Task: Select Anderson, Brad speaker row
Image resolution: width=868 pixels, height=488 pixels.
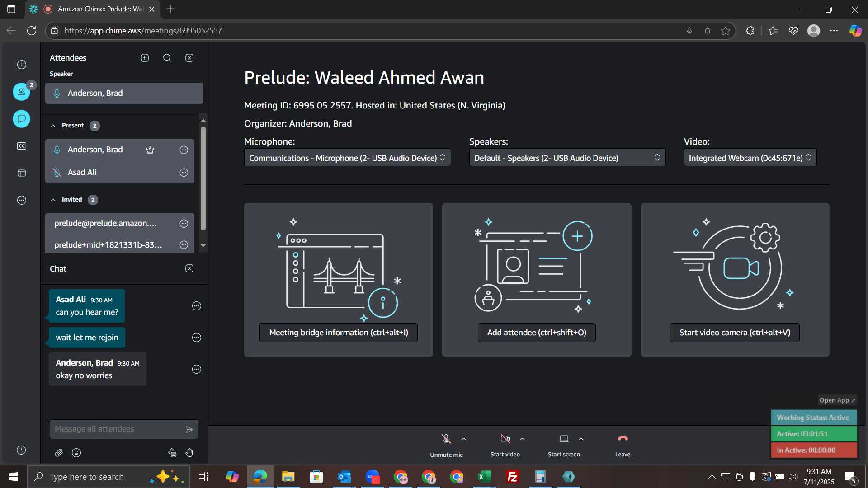Action: pyautogui.click(x=124, y=93)
